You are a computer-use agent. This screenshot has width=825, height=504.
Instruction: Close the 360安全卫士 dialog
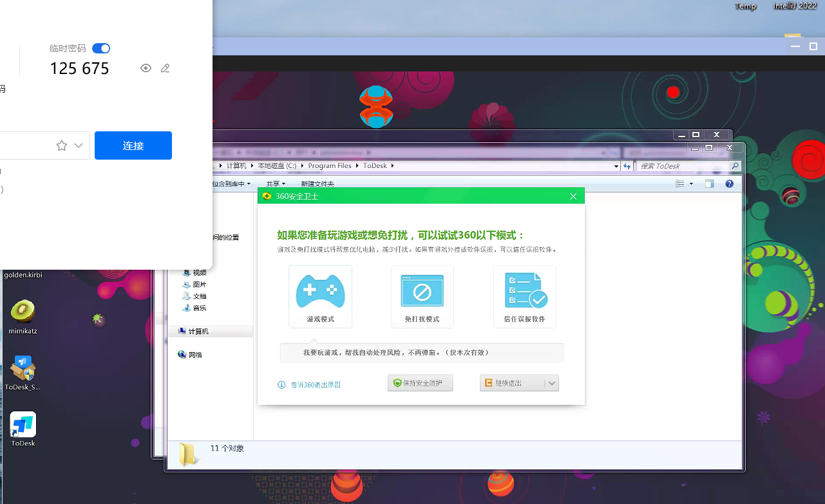[x=573, y=196]
